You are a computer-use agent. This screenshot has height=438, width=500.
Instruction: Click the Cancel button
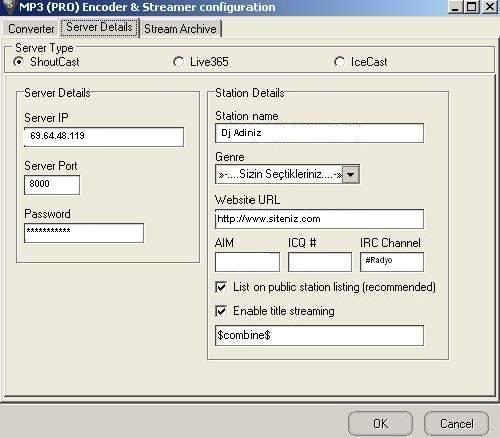[456, 424]
